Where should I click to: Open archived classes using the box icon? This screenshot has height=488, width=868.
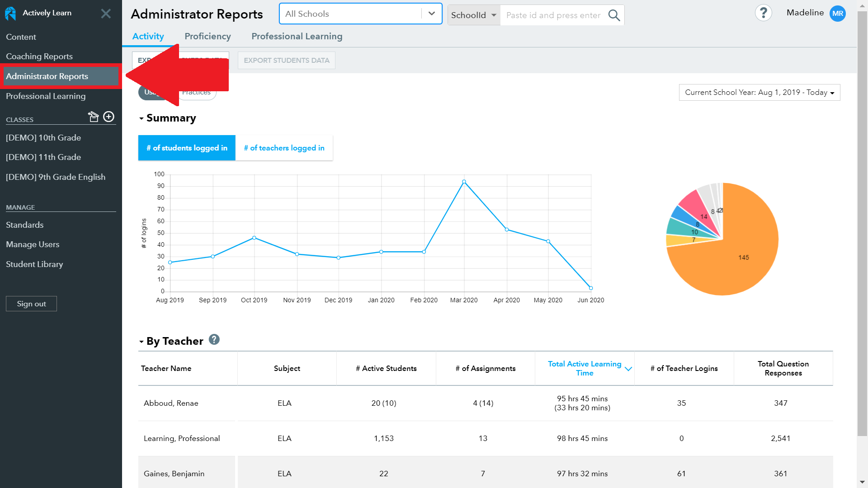(94, 116)
